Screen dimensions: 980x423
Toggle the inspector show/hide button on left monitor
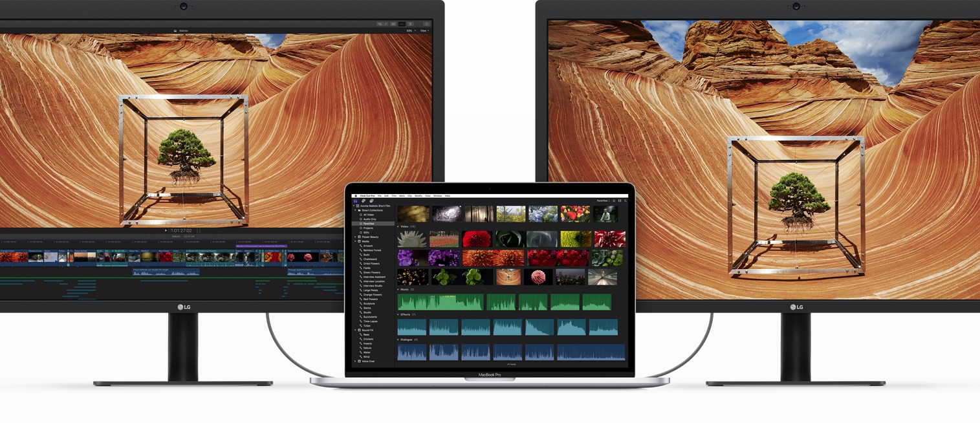pos(410,24)
